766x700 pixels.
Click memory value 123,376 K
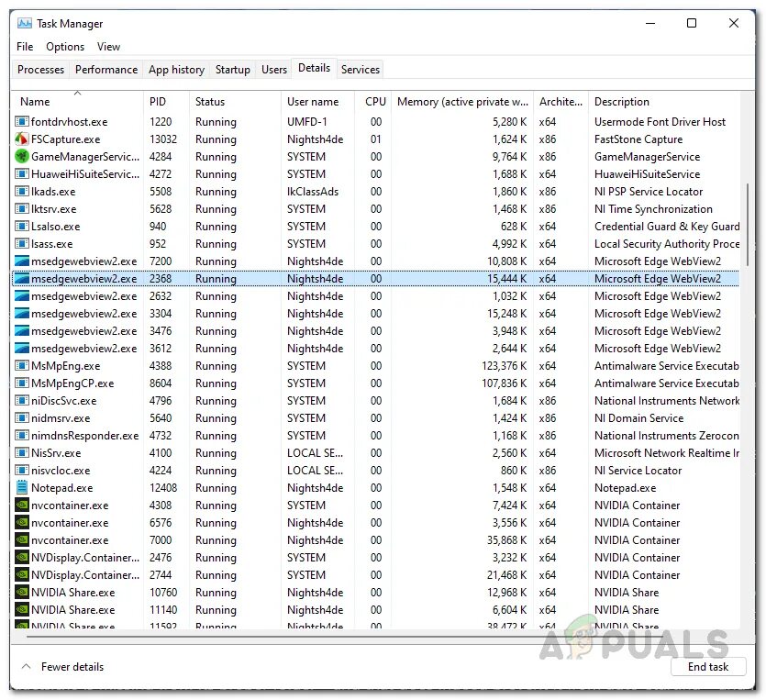click(x=505, y=365)
